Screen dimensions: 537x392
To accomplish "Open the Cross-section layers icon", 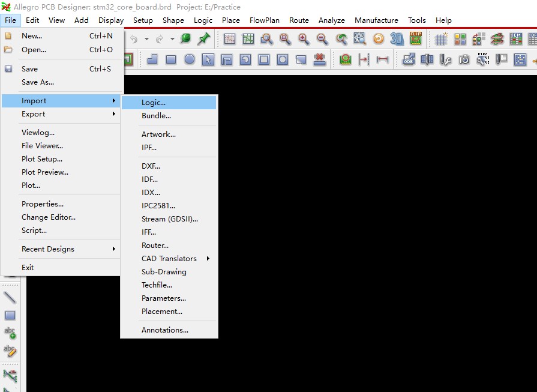I will pyautogui.click(x=497, y=39).
